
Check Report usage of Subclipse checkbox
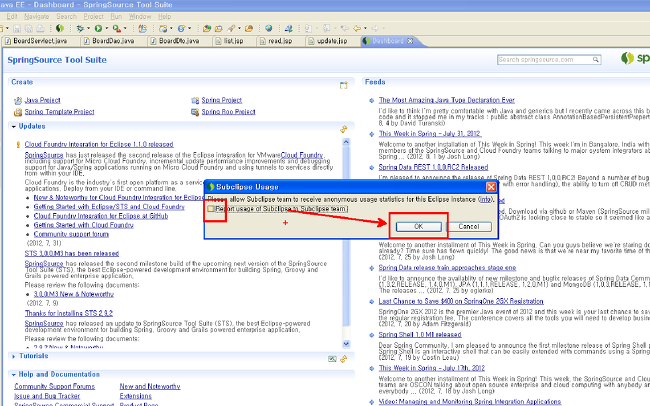coord(211,209)
